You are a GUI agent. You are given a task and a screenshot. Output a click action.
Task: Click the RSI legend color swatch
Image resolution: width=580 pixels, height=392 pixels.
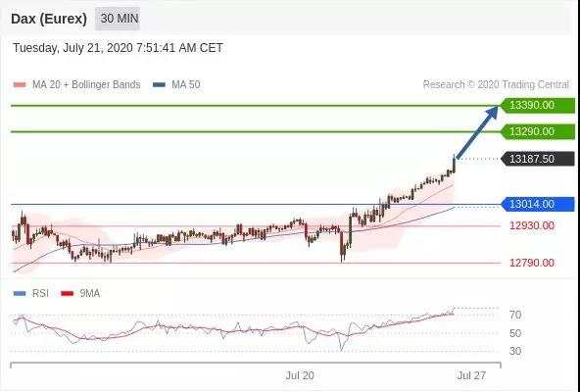click(x=20, y=294)
